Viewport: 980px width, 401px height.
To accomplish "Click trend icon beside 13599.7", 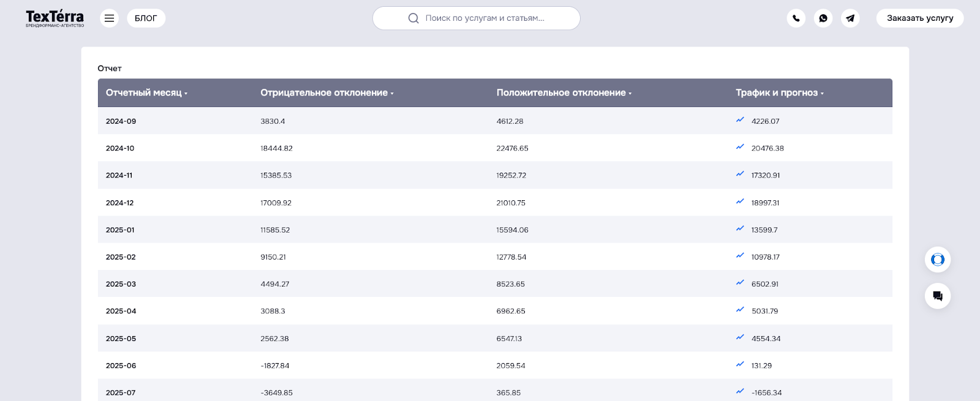I will (740, 228).
